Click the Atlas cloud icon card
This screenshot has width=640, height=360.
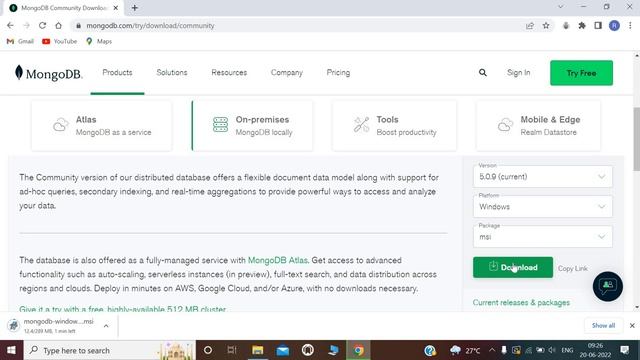pyautogui.click(x=102, y=126)
